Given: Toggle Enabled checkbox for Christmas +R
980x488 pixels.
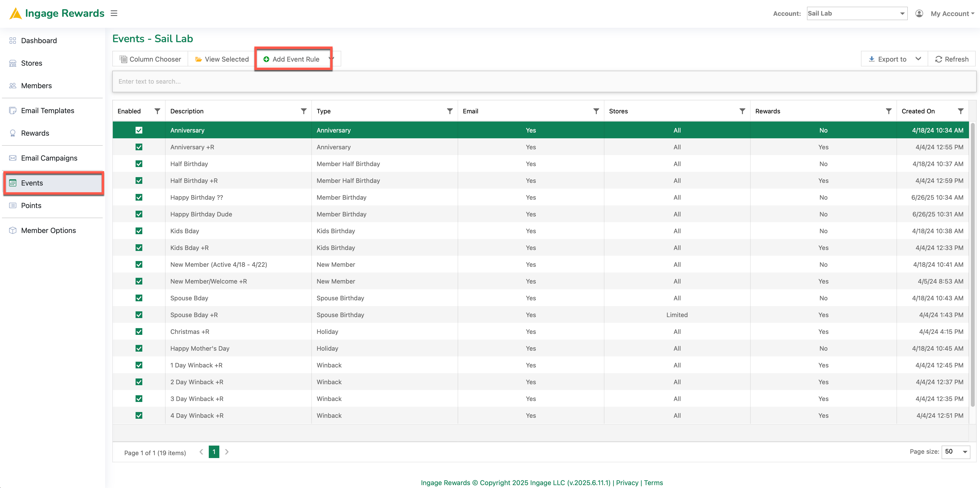Looking at the screenshot, I should click(x=139, y=331).
